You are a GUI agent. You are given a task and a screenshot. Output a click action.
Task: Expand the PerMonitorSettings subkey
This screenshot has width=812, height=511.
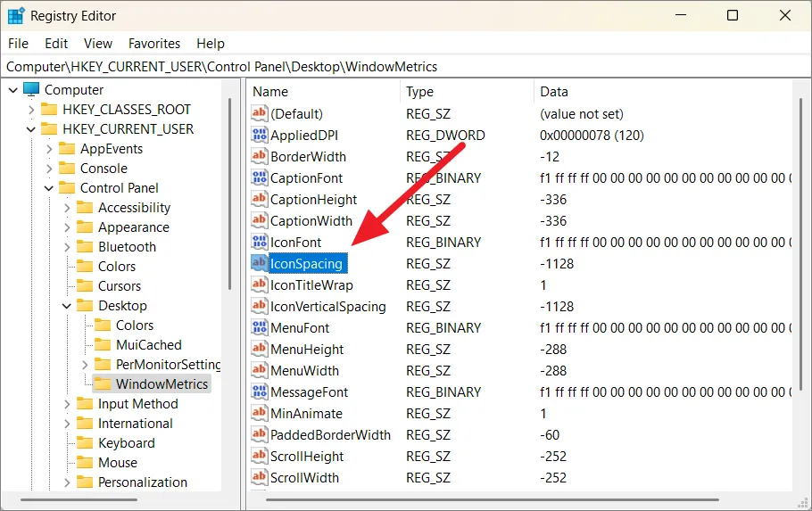tap(85, 365)
